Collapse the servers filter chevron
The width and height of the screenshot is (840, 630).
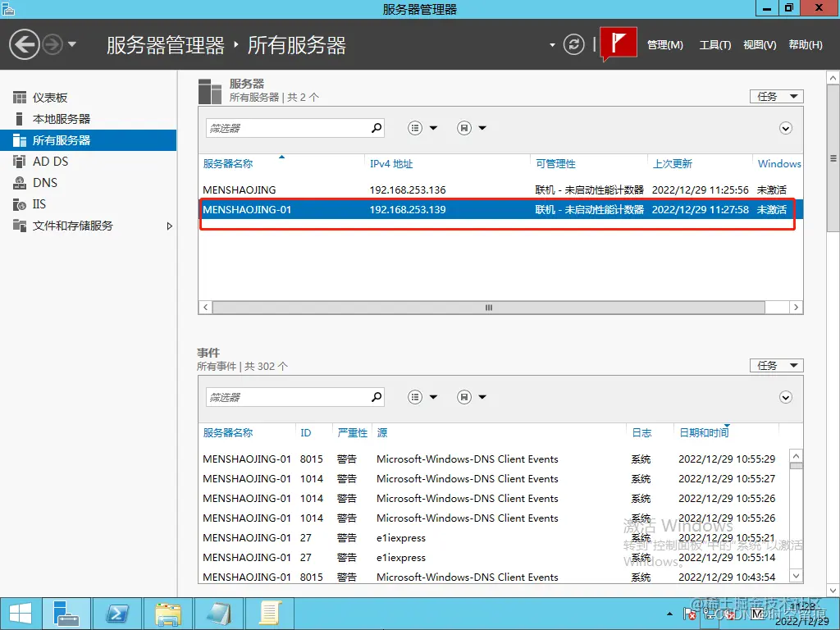[x=785, y=128]
